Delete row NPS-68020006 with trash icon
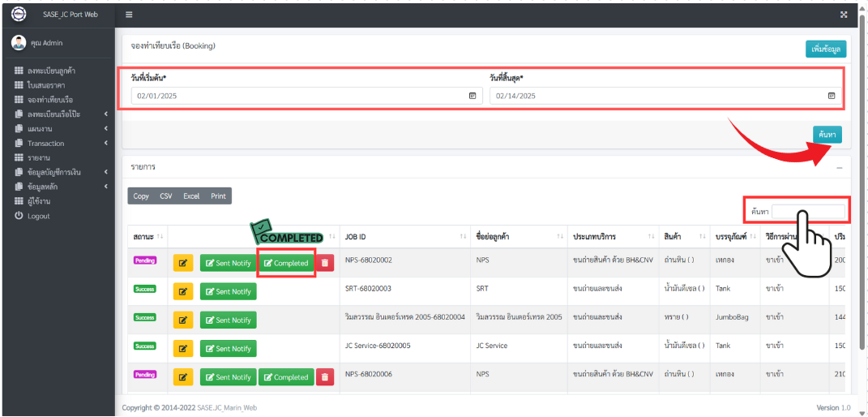Image resolution: width=868 pixels, height=417 pixels. (325, 377)
